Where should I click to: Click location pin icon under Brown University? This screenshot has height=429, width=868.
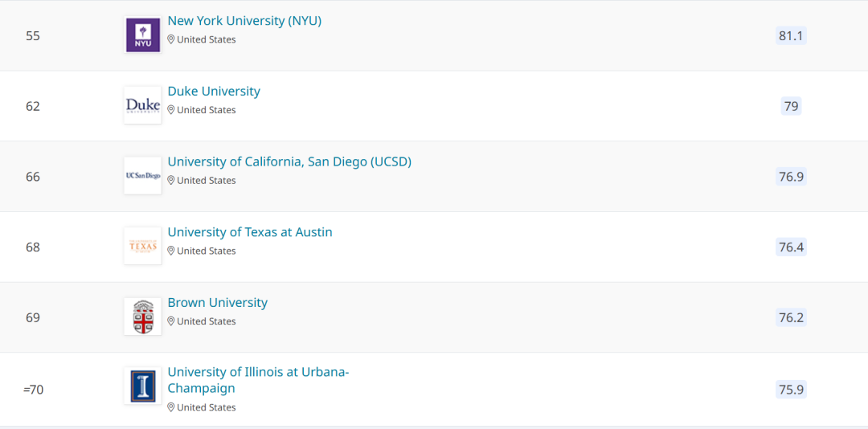tap(171, 321)
